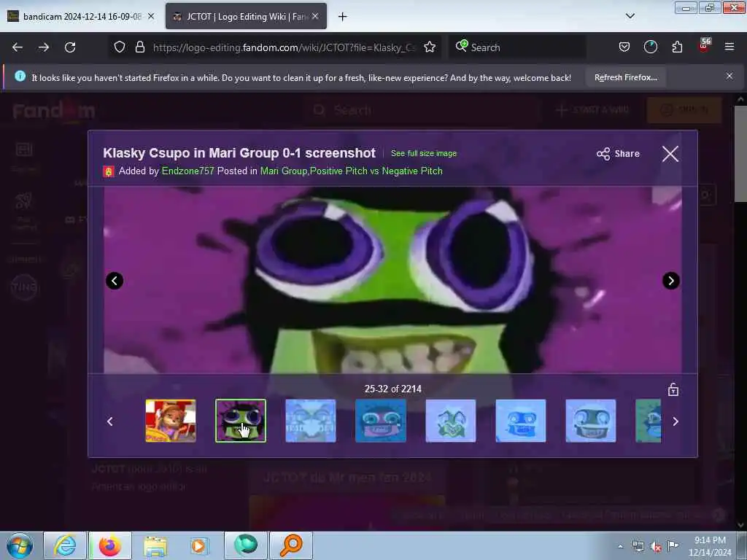Select the dark blue face with pink mouth thumbnail
Image resolution: width=747 pixels, height=560 pixels.
(381, 421)
